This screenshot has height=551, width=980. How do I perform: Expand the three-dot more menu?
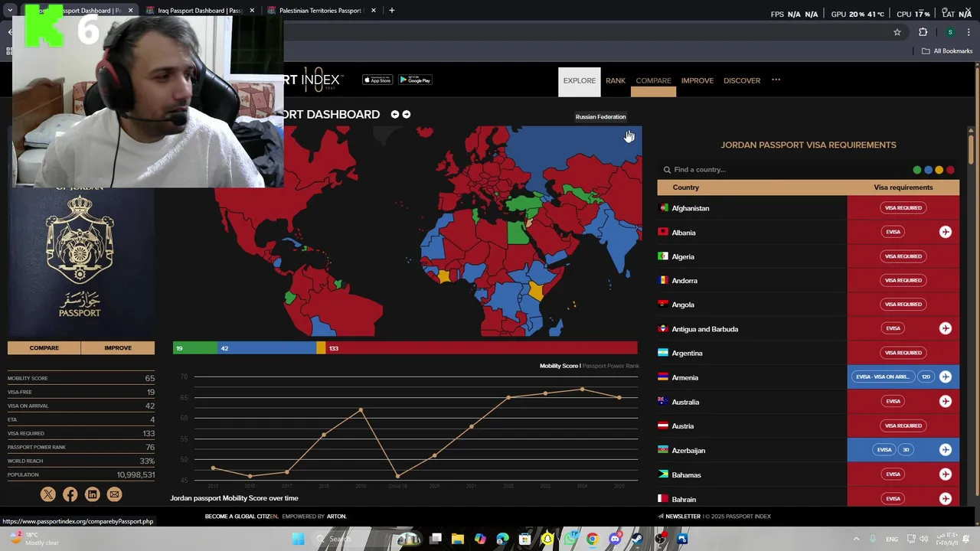click(x=776, y=80)
